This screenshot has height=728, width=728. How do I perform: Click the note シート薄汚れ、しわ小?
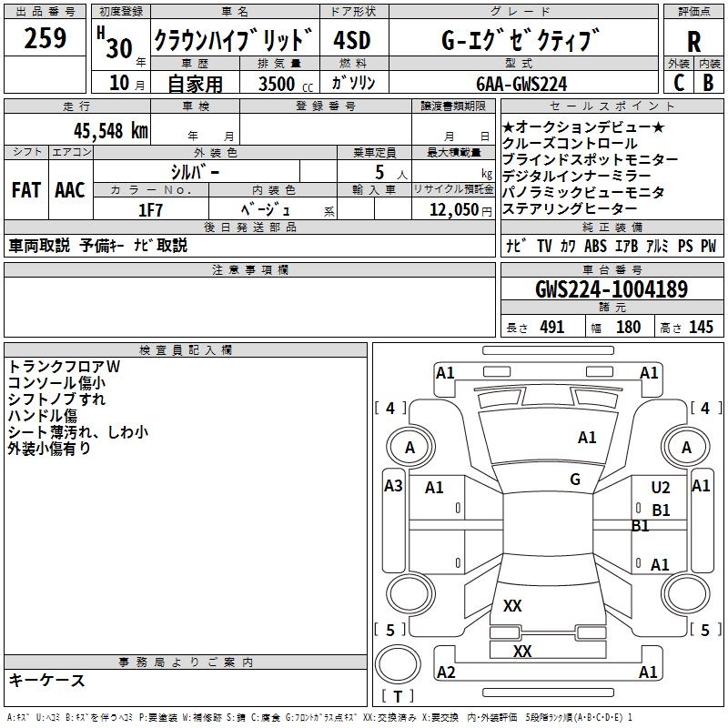(78, 431)
